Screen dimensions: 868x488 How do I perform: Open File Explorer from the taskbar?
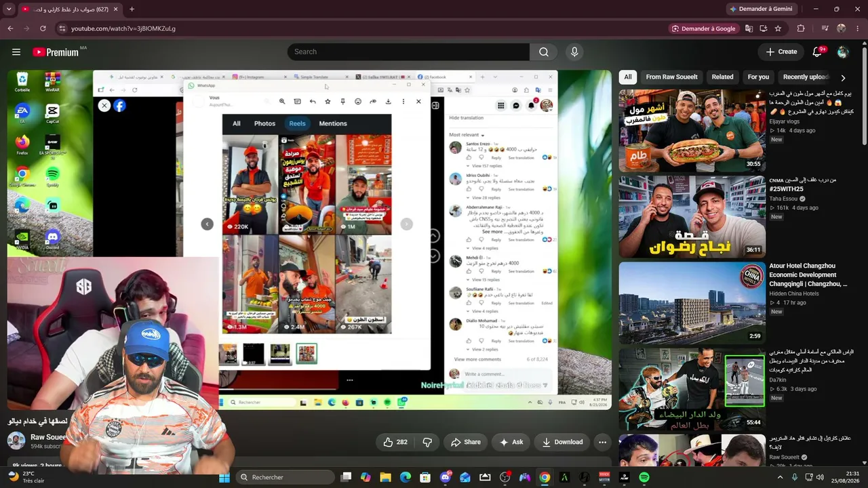385,477
